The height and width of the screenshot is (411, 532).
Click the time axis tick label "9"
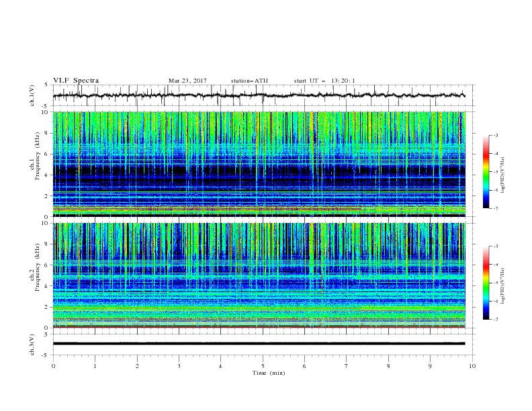(x=430, y=366)
